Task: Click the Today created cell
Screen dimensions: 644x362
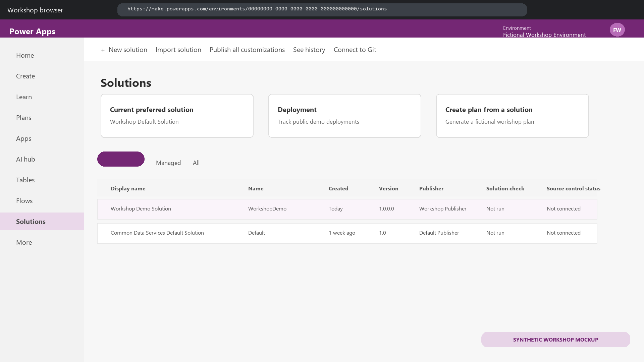Action: click(x=336, y=208)
